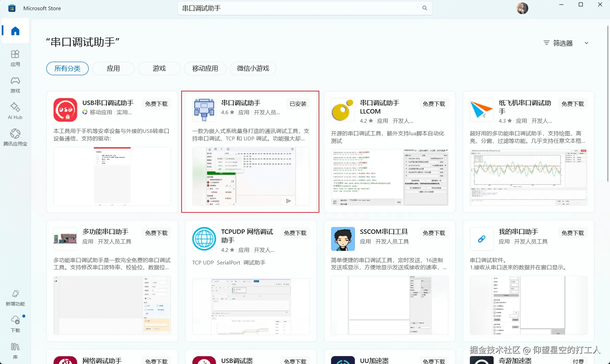The width and height of the screenshot is (610, 364).
Task: Click the SSCOM串口工具 title text
Action: 384,232
